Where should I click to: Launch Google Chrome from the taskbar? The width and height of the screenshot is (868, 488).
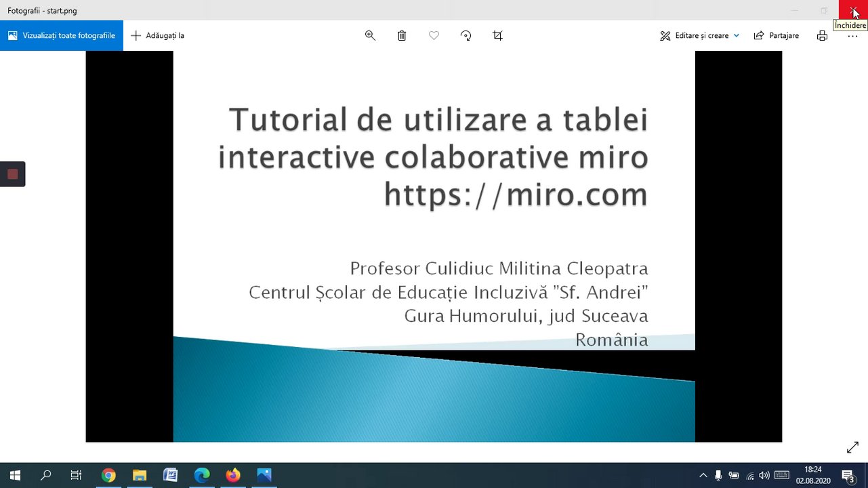point(108,475)
